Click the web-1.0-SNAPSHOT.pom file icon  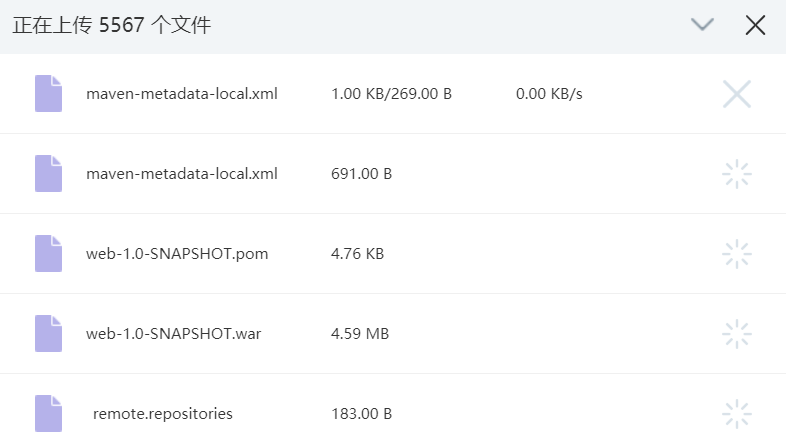coord(48,254)
